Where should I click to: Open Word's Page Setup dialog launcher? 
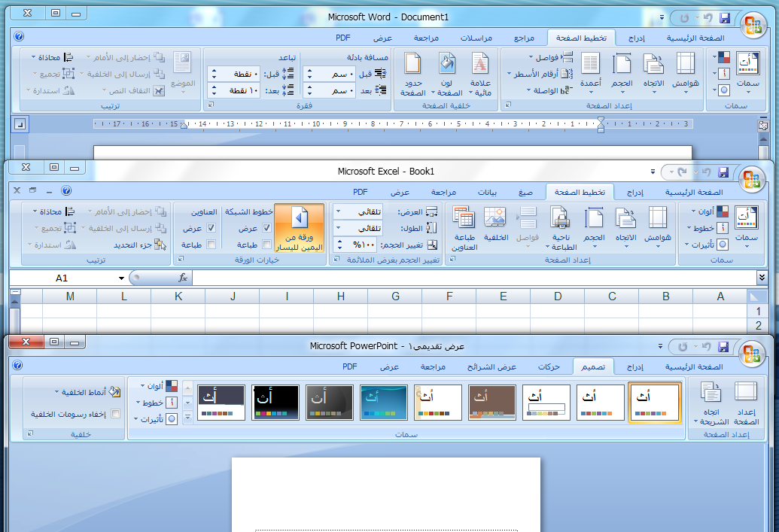pyautogui.click(x=508, y=105)
